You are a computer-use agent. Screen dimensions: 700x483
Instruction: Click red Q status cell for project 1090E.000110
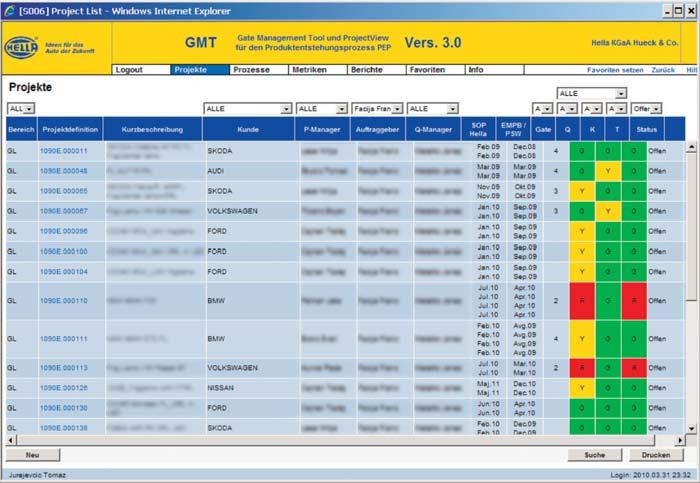click(582, 301)
